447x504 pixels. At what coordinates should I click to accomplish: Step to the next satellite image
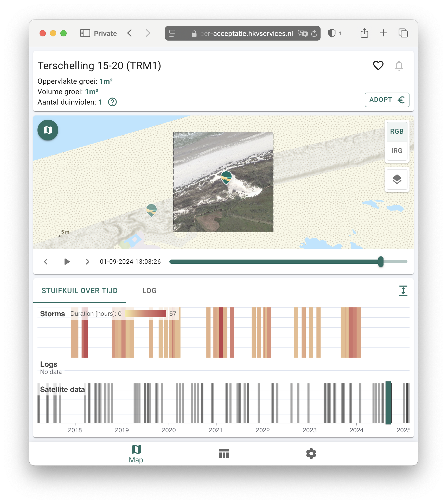87,262
